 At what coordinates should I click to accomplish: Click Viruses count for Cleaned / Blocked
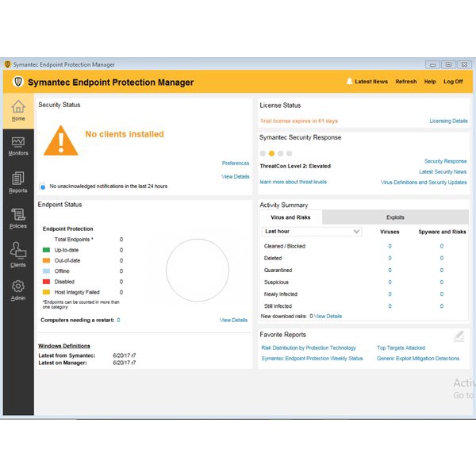(x=390, y=246)
